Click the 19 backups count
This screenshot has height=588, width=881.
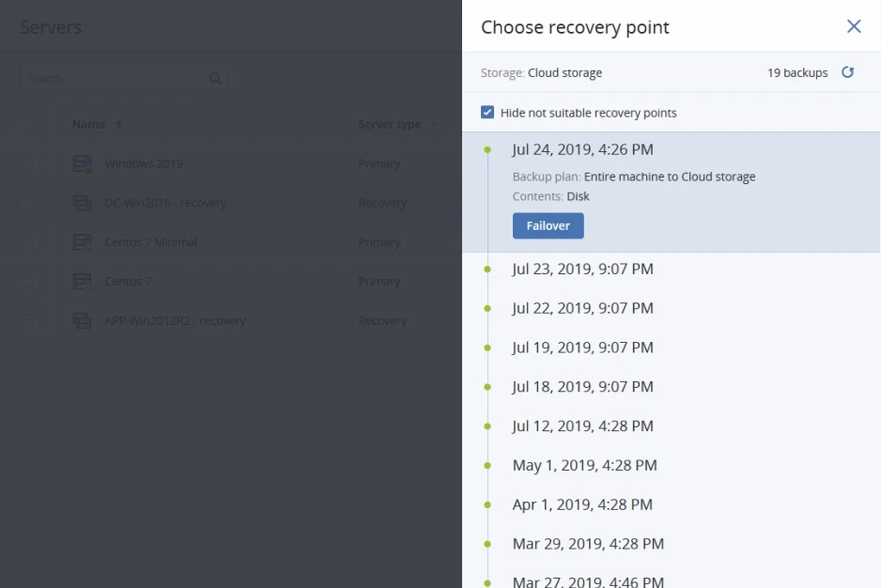(797, 72)
